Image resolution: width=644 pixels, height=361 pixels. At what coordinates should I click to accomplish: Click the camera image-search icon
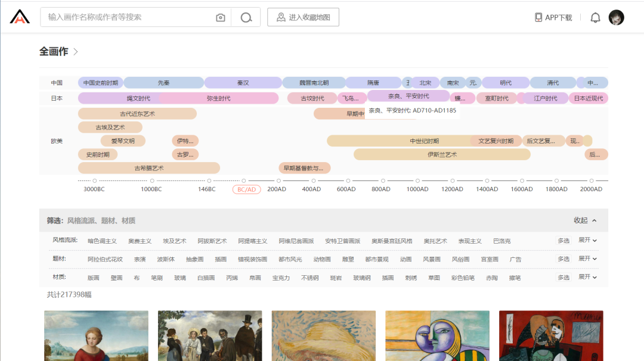tap(221, 17)
